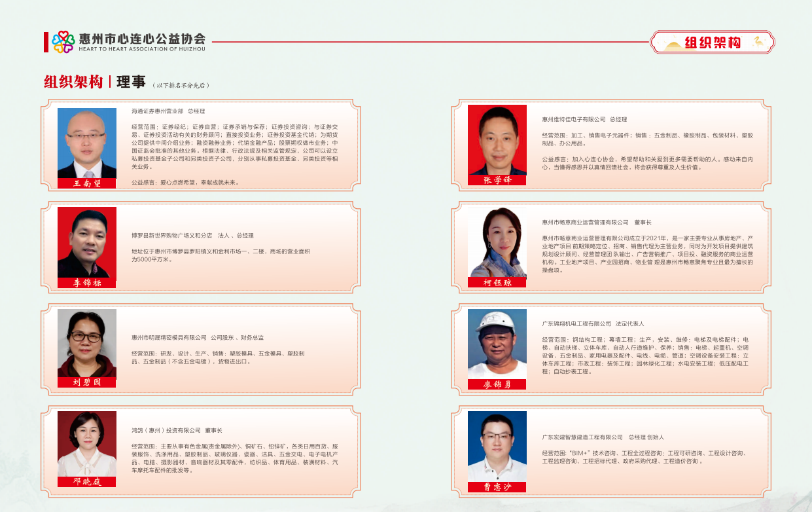Open the portrait photo of 王南望
This screenshot has width=812, height=512.
pos(87,143)
